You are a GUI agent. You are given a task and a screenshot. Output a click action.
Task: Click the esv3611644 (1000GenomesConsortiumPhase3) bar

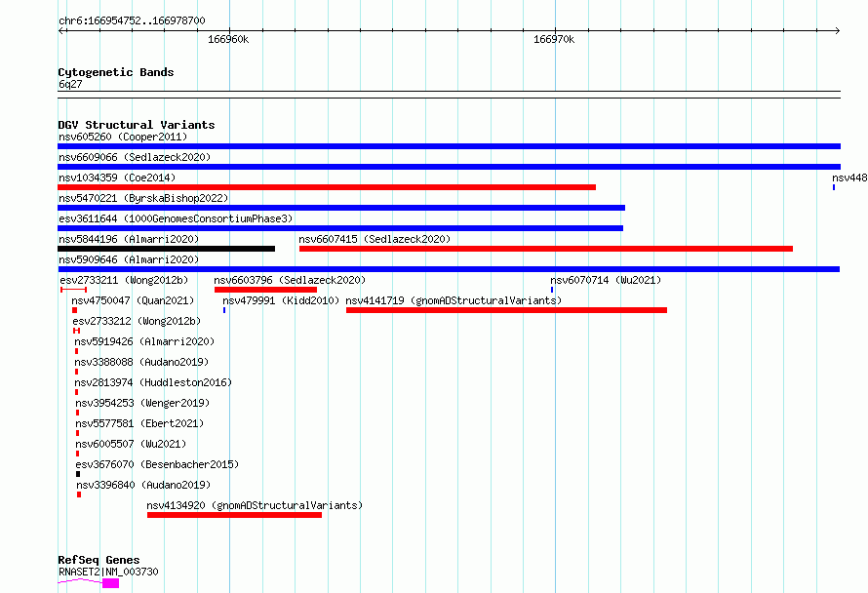point(340,228)
